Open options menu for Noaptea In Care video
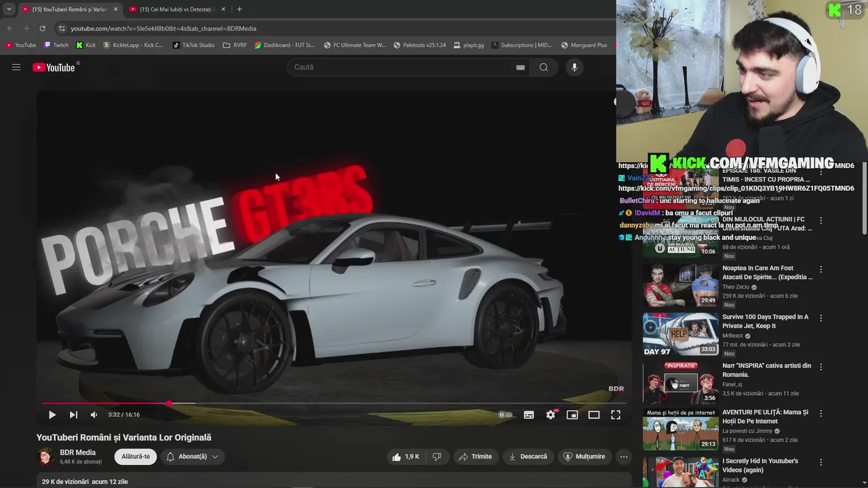 click(821, 269)
